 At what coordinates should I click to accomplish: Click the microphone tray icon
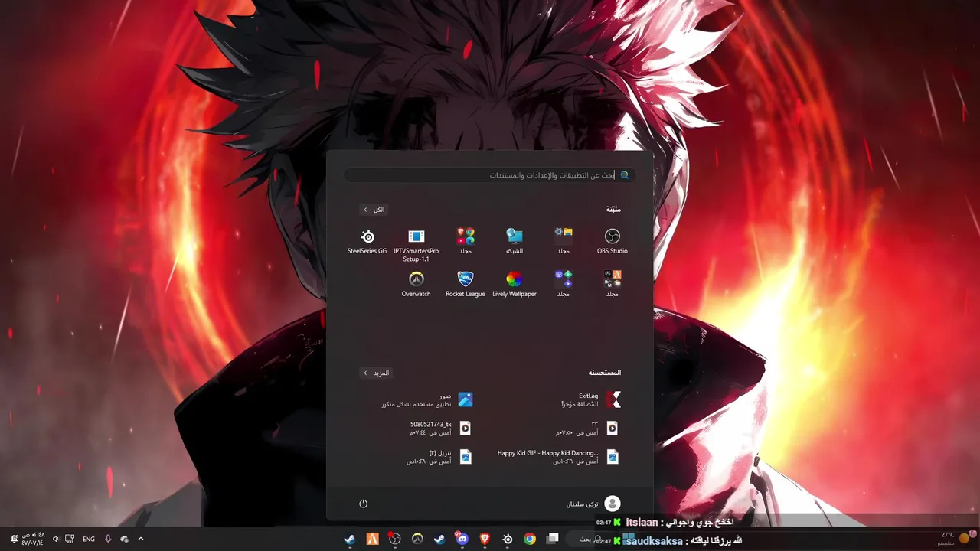click(108, 539)
